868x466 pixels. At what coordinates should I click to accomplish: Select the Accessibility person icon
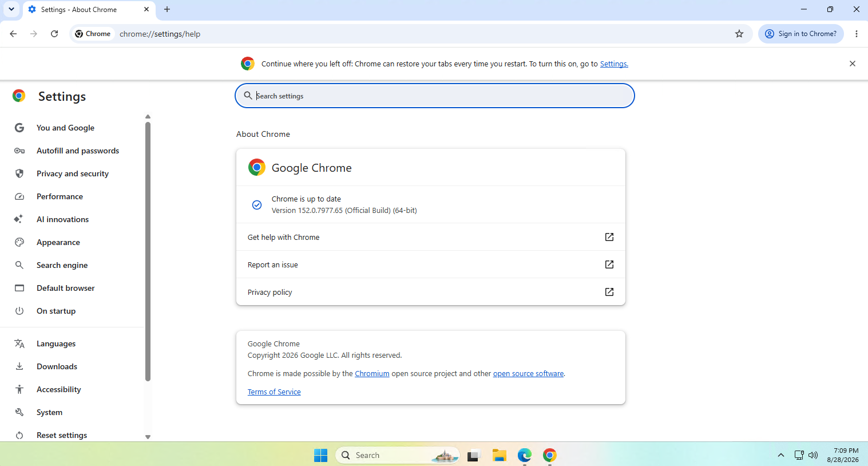point(19,389)
